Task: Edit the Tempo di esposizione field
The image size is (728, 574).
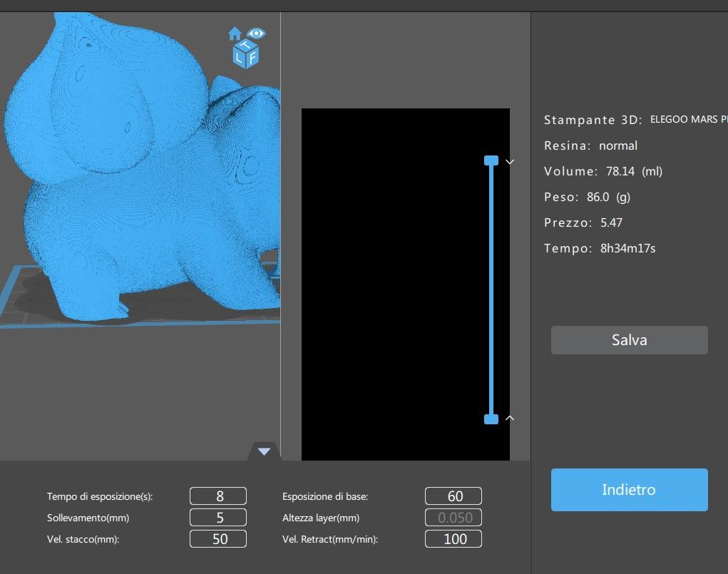Action: pos(218,496)
